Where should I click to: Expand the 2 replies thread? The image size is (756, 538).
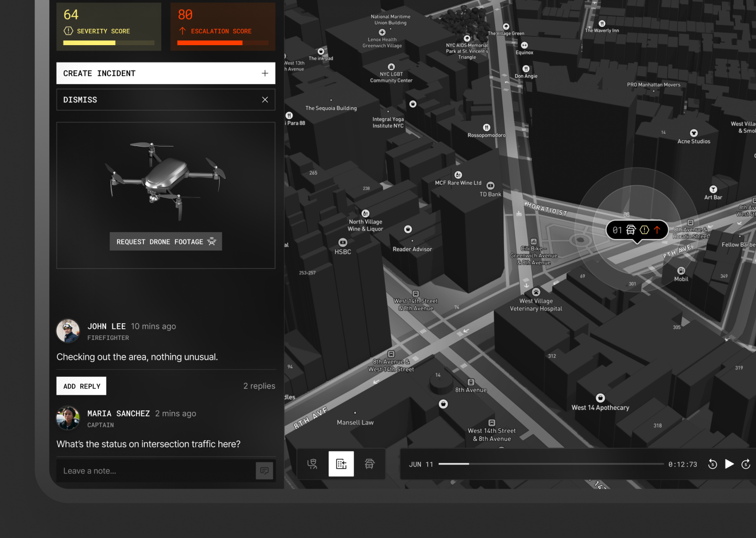point(259,386)
